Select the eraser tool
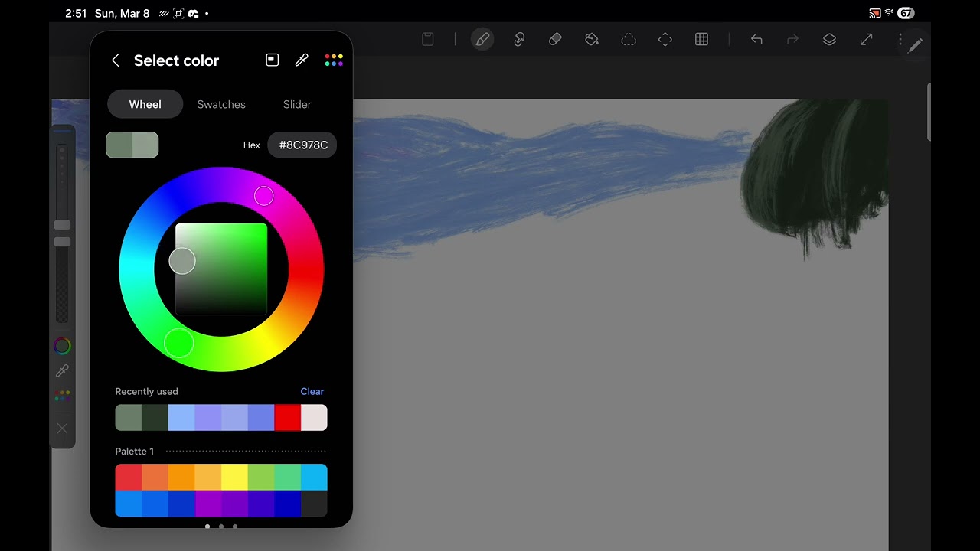Viewport: 980px width, 551px height. pyautogui.click(x=555, y=39)
